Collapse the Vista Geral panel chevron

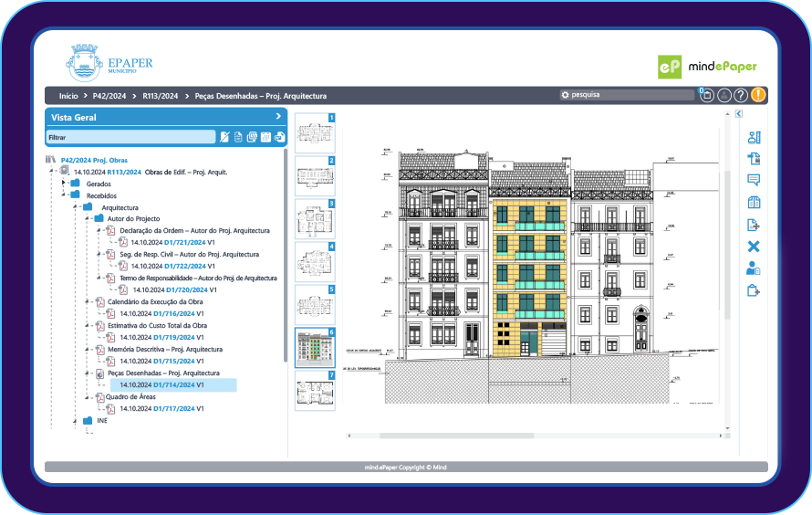point(278,117)
